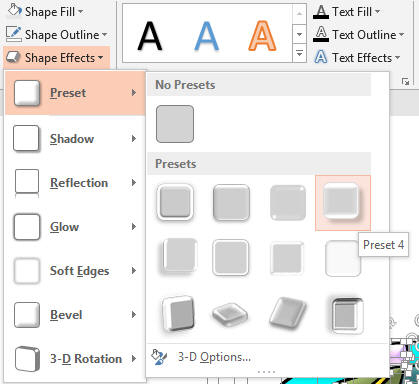Apply Preset 3 shape effect
Image resolution: width=419 pixels, height=384 pixels.
pyautogui.click(x=287, y=202)
